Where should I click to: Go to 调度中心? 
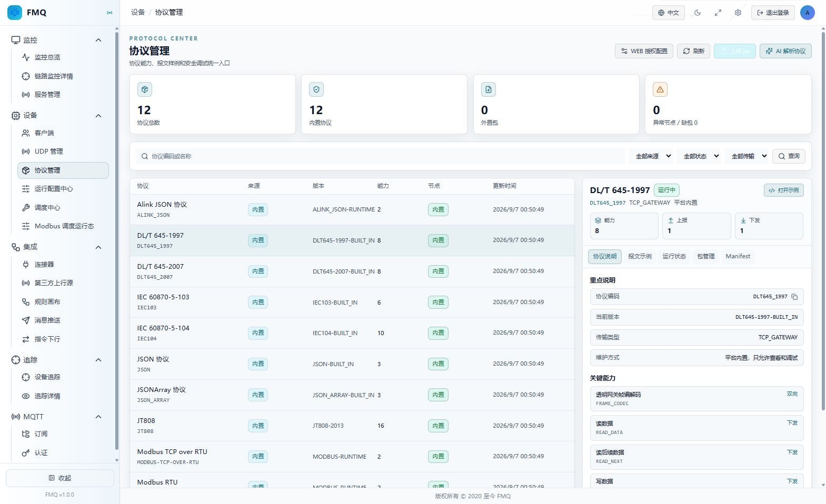[63, 208]
